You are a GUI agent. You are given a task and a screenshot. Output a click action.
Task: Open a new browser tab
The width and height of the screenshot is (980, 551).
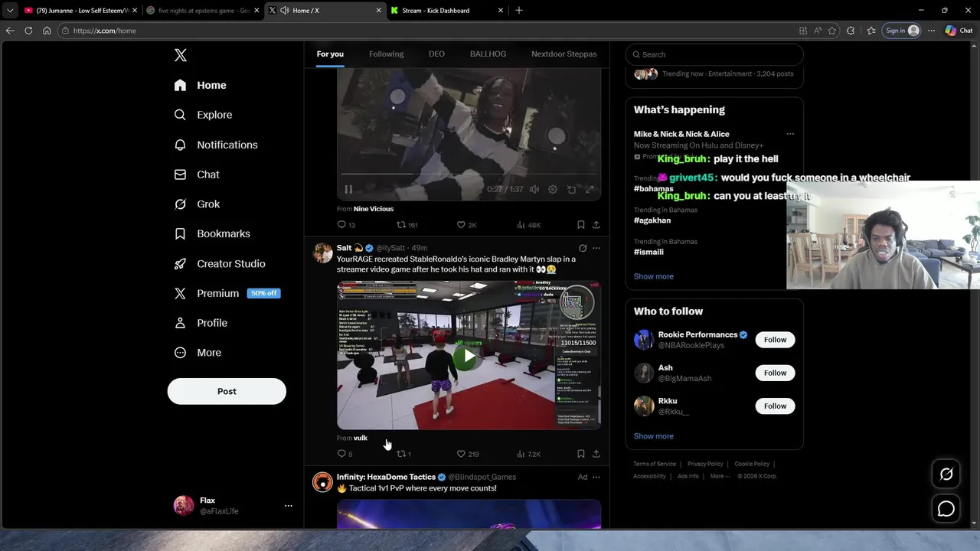pos(519,10)
